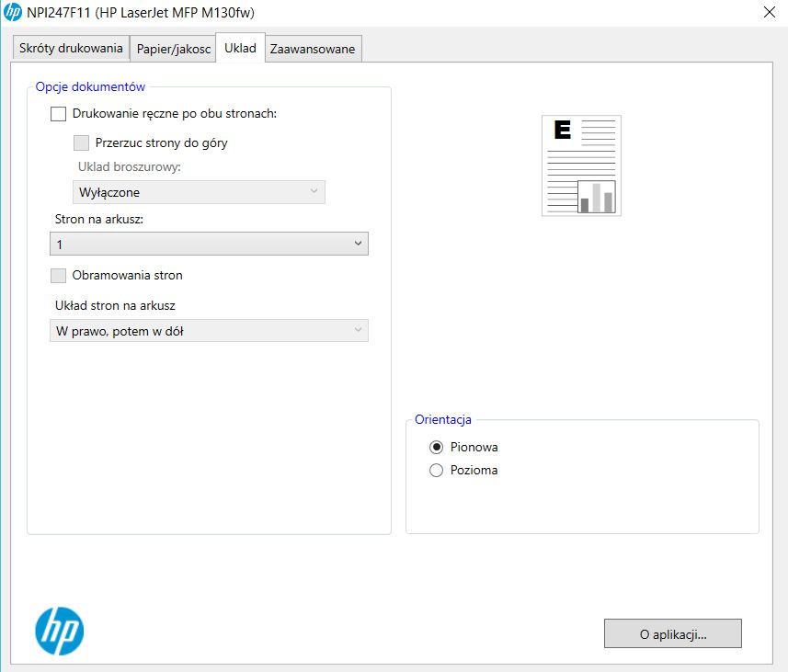Click the page layout preview thumbnail
The height and width of the screenshot is (672, 788).
(x=581, y=165)
